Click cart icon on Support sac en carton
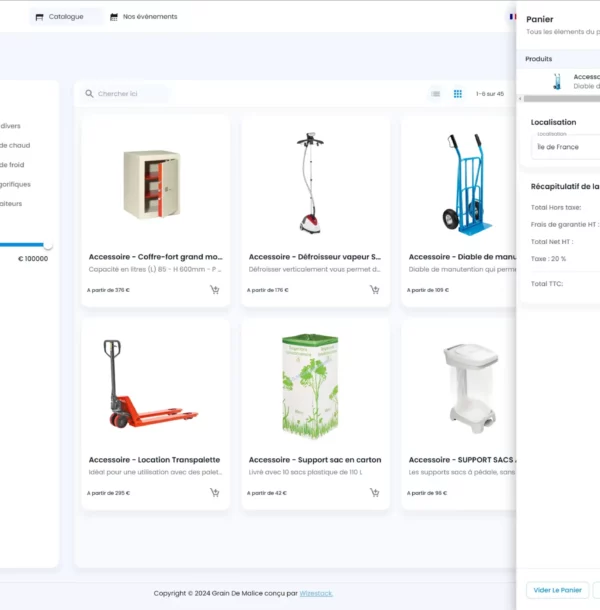 tap(374, 493)
